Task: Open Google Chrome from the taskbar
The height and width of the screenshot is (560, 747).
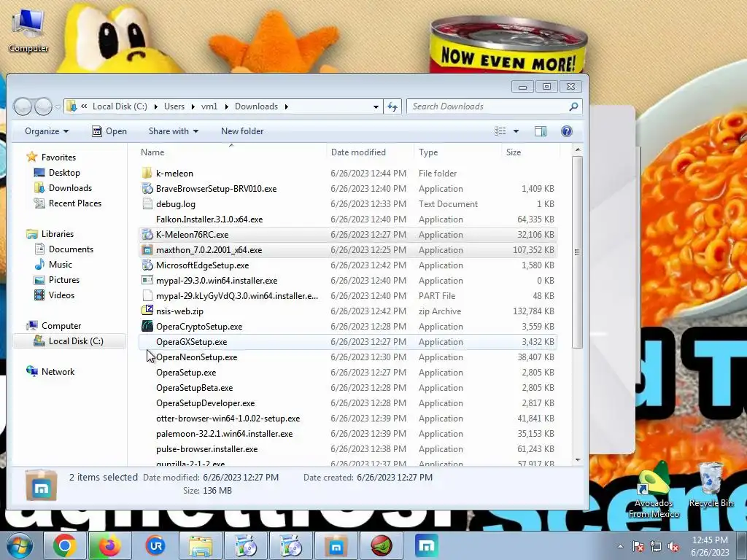Action: pos(65,545)
